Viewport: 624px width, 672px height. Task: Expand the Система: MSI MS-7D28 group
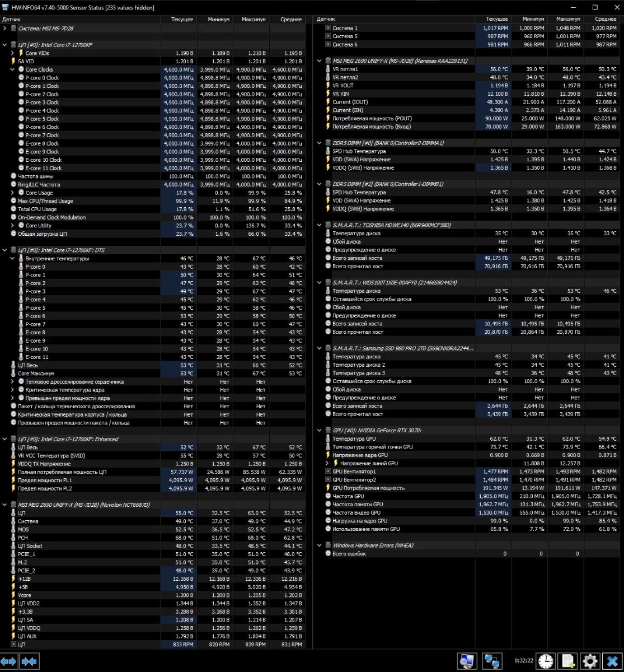tap(5, 28)
